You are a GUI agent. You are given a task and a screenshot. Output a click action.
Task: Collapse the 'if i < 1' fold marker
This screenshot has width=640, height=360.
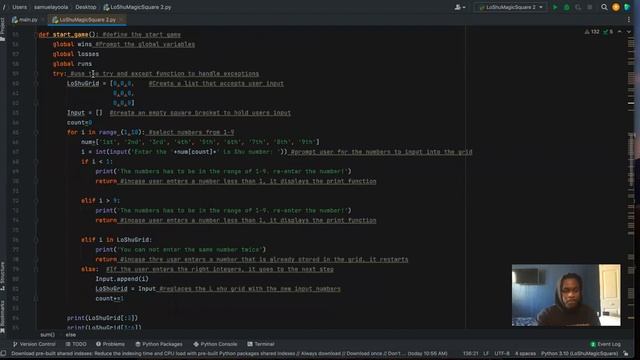click(x=36, y=162)
